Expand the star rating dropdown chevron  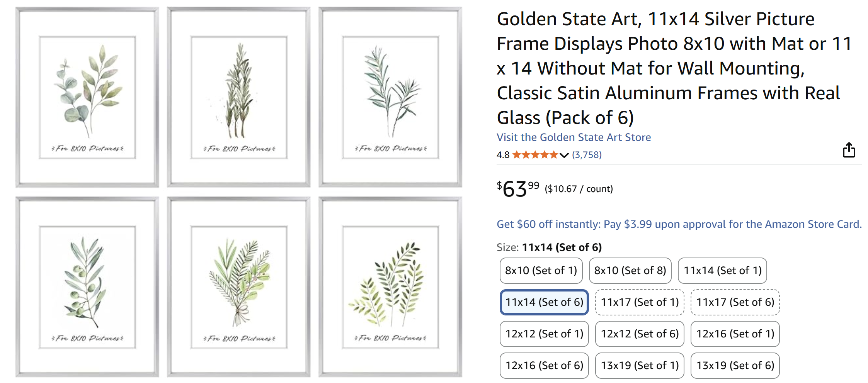564,155
